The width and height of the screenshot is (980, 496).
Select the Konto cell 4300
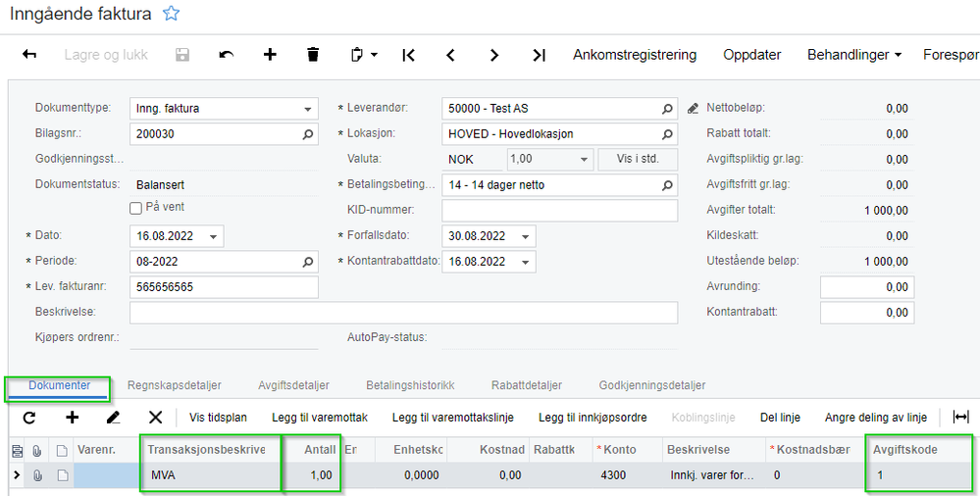point(627,475)
